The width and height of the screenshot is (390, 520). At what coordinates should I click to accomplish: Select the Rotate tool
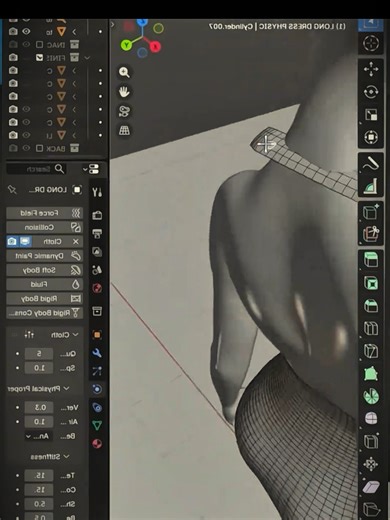tap(371, 92)
